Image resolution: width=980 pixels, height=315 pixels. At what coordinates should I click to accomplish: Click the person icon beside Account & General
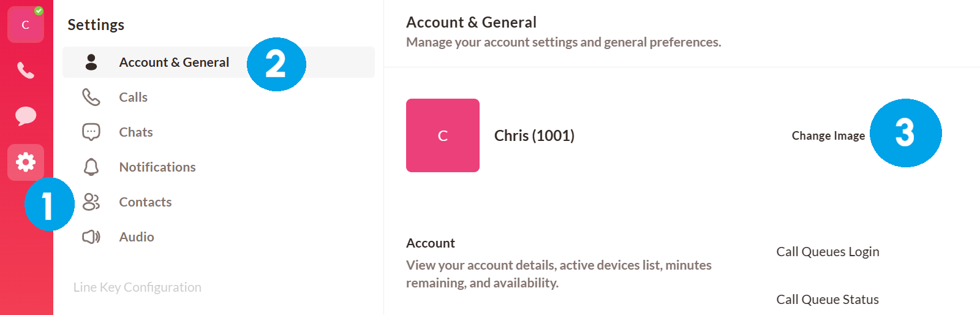coord(91,62)
